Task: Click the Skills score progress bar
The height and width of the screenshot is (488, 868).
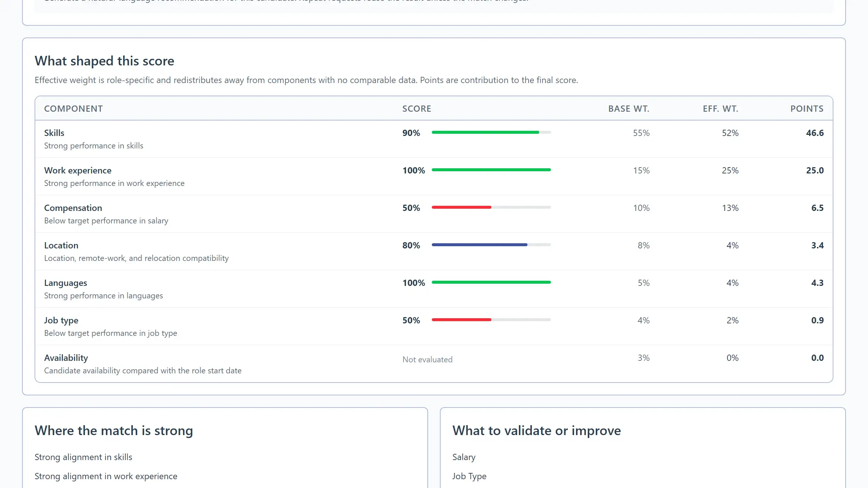Action: [x=491, y=132]
